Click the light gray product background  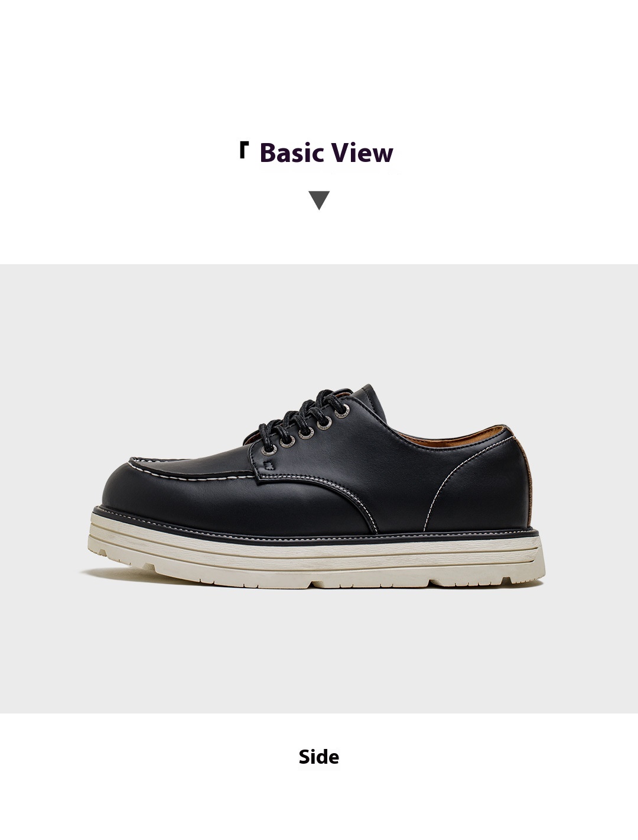(x=319, y=650)
